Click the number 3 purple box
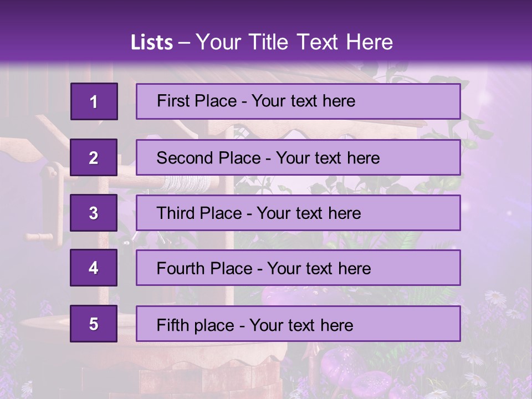The height and width of the screenshot is (399, 532). click(94, 213)
